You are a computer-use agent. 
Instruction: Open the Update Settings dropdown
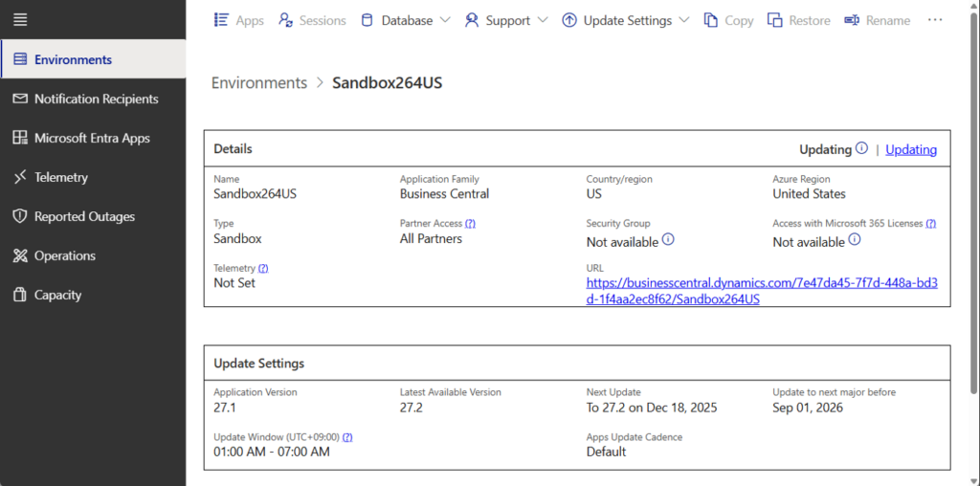click(626, 20)
